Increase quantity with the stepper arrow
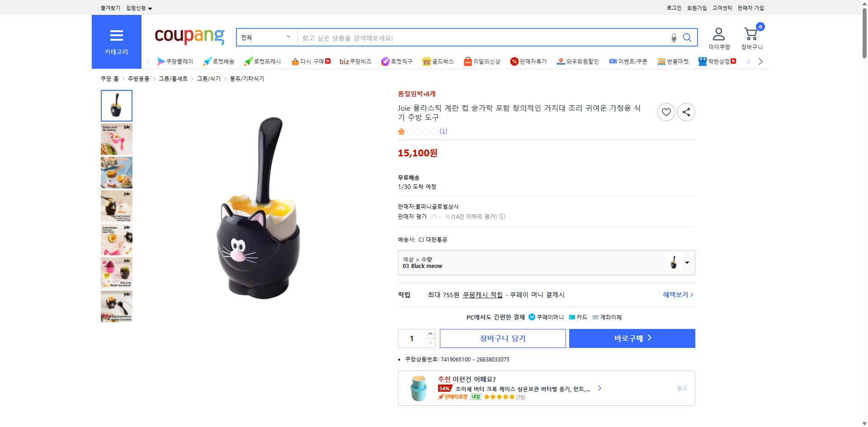The image size is (868, 427). coord(430,333)
